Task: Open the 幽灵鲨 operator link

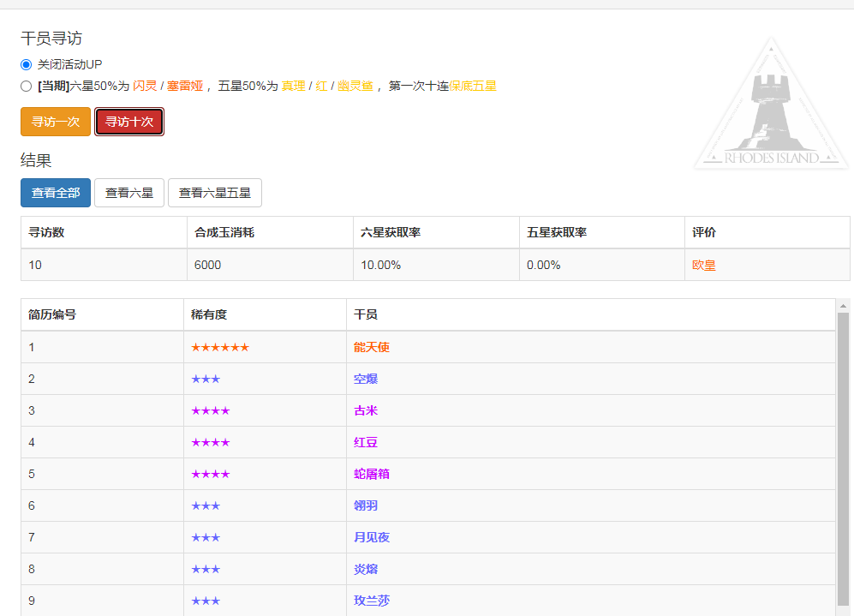Action: pos(349,86)
